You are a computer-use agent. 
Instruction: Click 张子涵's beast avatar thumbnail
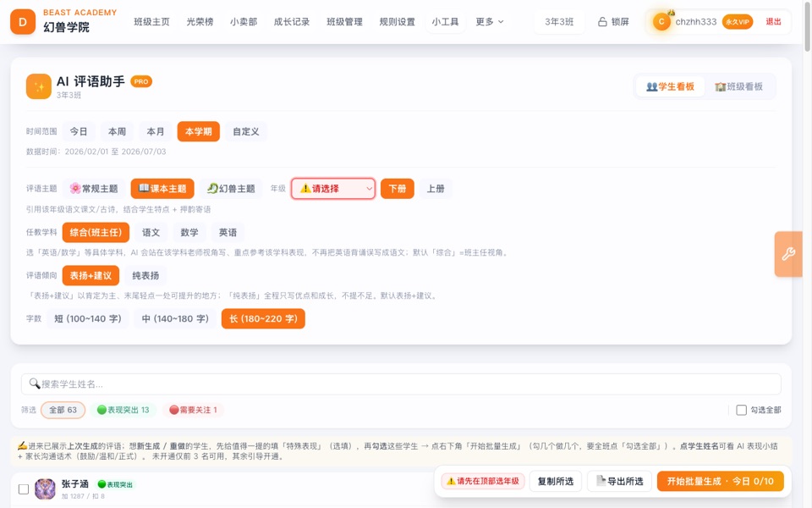click(45, 489)
